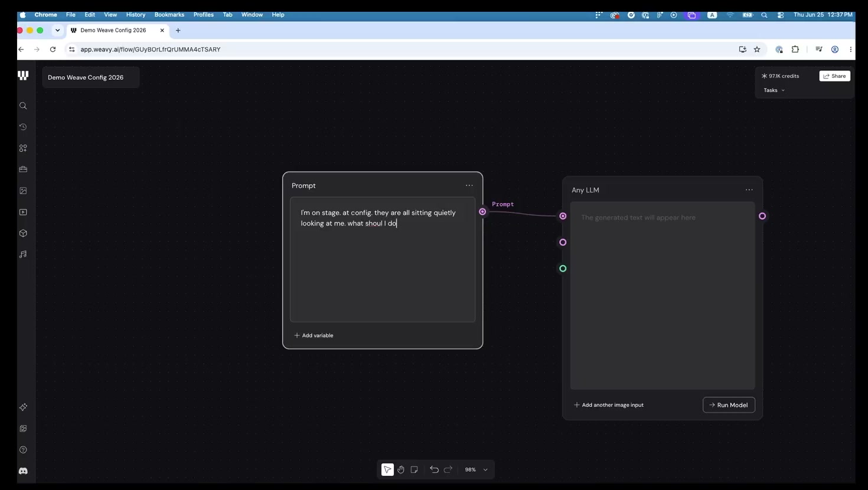Select the sticky note tool
The width and height of the screenshot is (868, 490).
(x=415, y=469)
